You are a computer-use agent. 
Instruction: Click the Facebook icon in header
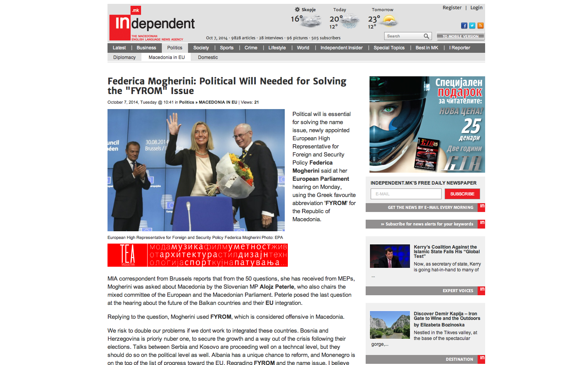point(464,26)
